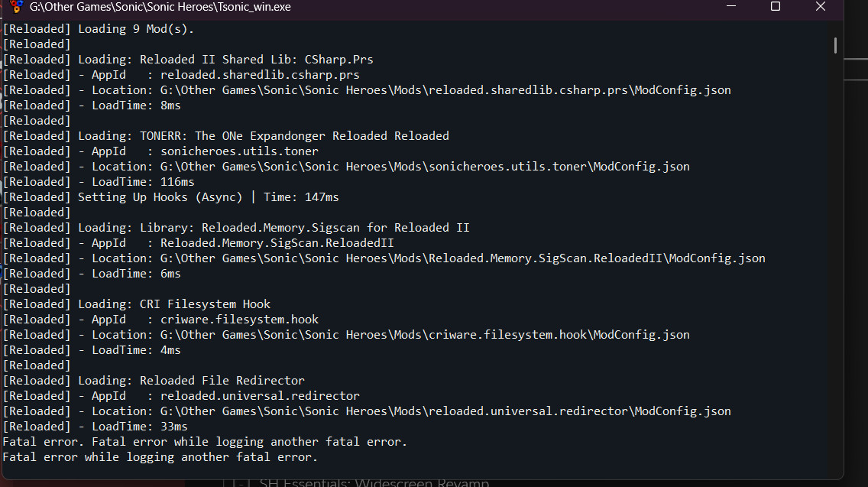Toggle the SH Essentials: Widescreen Revamp checkbox

pyautogui.click(x=238, y=483)
